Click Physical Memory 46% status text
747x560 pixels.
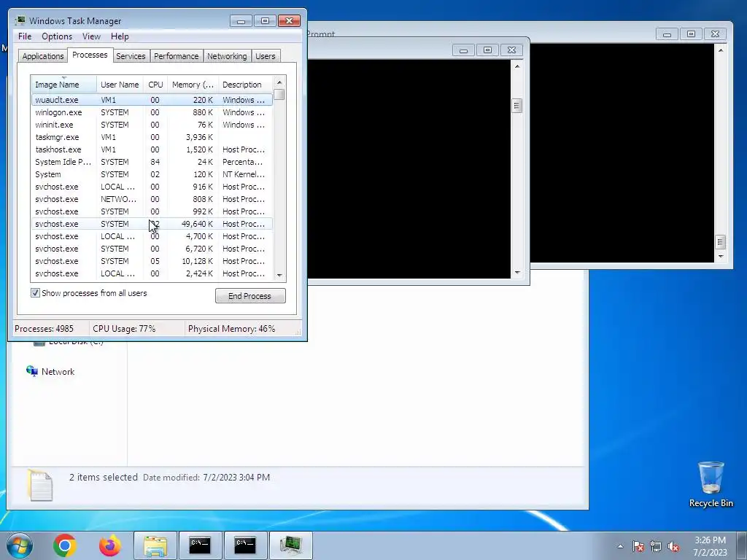coord(231,329)
